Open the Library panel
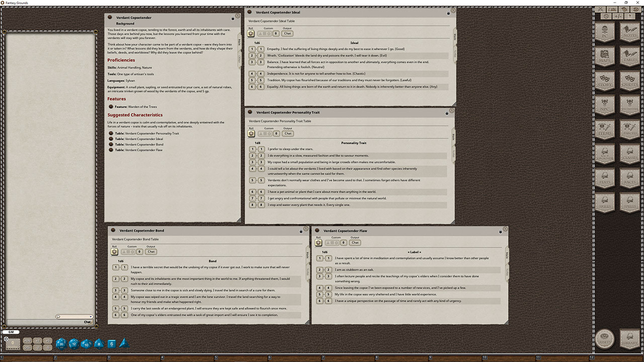This screenshot has width=644, height=362. pos(629,339)
